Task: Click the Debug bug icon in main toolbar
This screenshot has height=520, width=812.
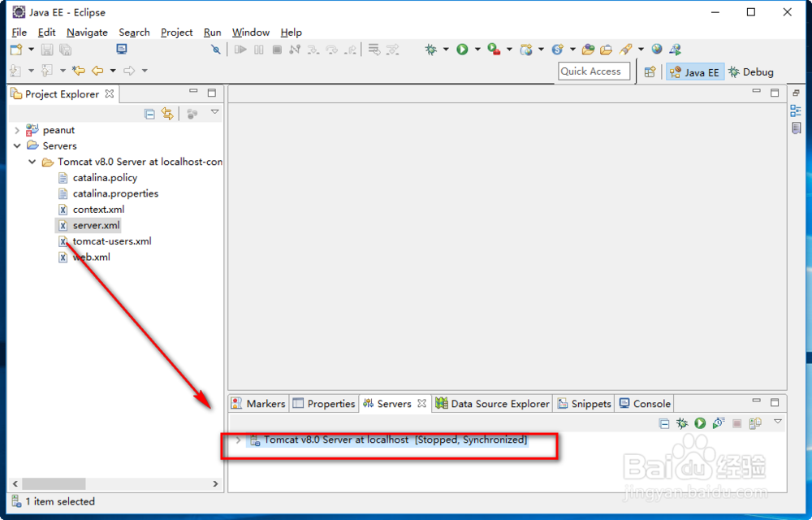Action: pos(431,50)
